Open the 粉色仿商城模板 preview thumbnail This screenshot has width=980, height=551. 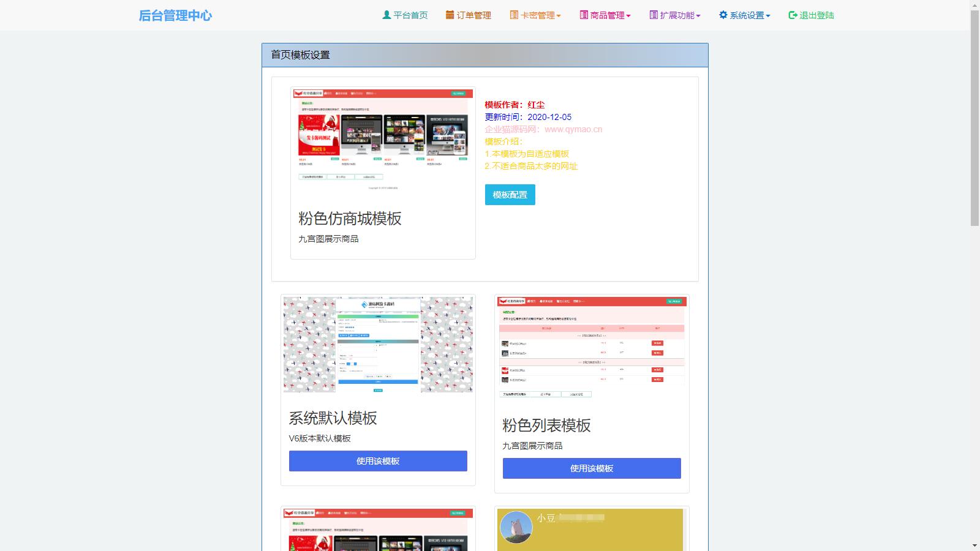click(383, 140)
